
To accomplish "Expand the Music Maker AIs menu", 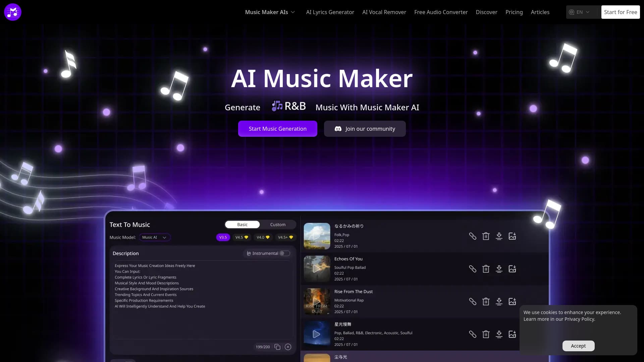I will pyautogui.click(x=270, y=12).
